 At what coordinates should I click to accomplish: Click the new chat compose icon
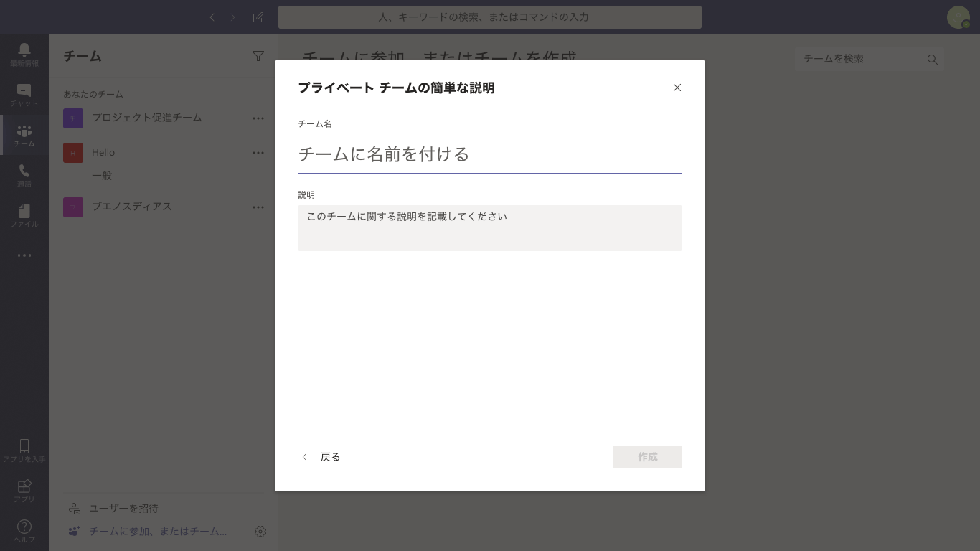pyautogui.click(x=258, y=17)
